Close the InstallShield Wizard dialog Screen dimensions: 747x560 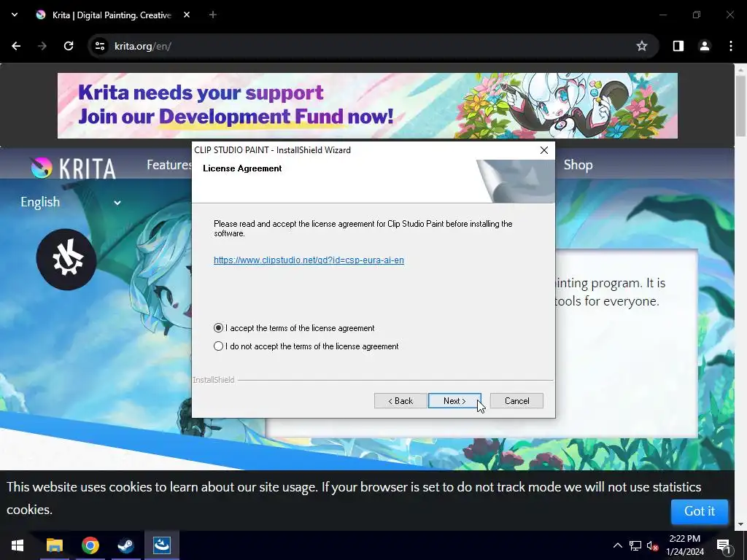(544, 150)
